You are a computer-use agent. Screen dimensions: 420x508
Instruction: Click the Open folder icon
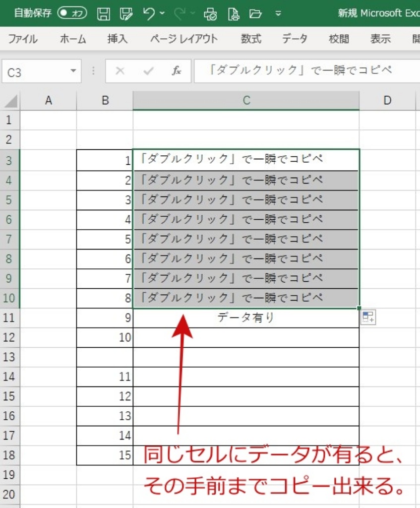pyautogui.click(x=255, y=13)
